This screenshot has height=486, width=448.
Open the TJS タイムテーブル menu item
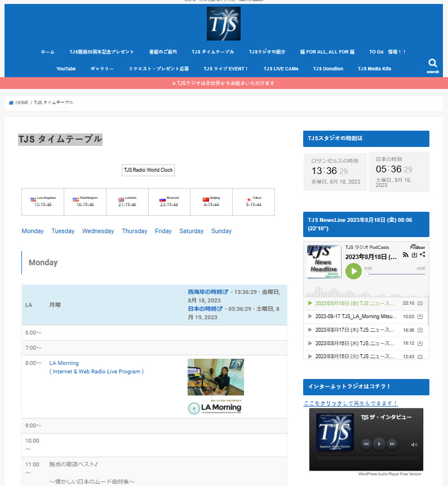coord(212,52)
